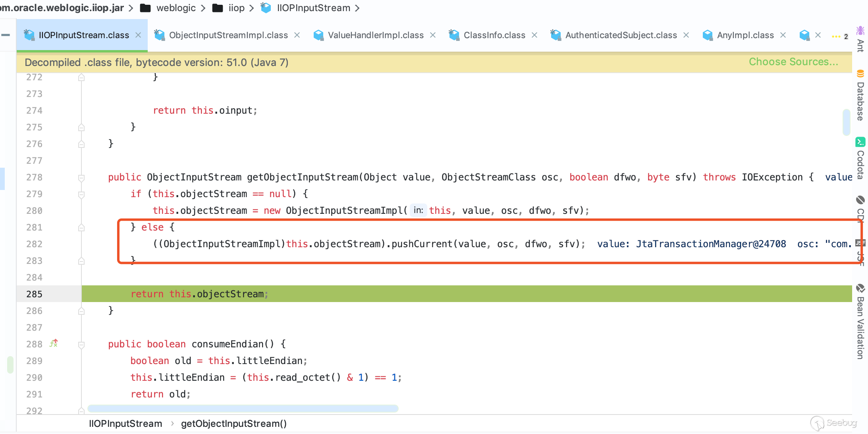
Task: Collapse the consumeEndian method at line 288
Action: 81,345
